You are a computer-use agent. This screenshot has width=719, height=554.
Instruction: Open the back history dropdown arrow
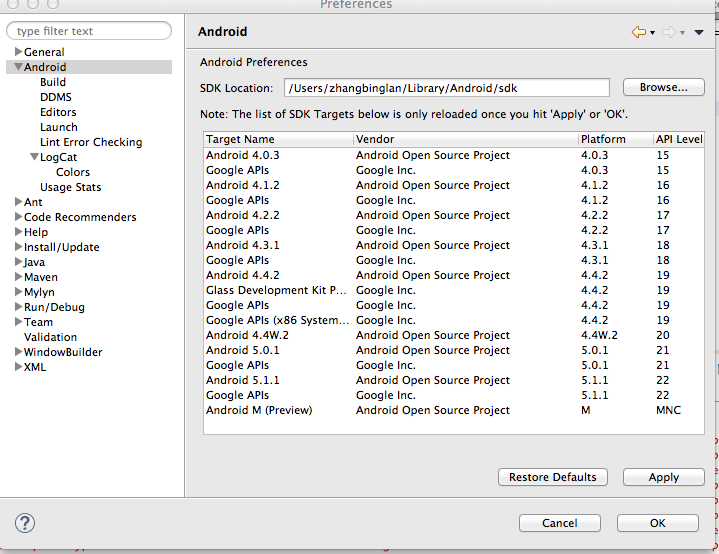(x=652, y=34)
